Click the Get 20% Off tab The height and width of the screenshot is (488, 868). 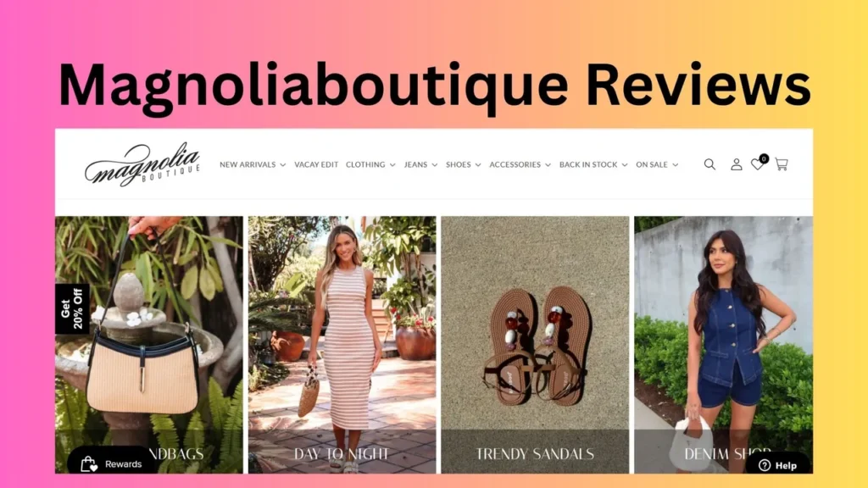(x=72, y=309)
